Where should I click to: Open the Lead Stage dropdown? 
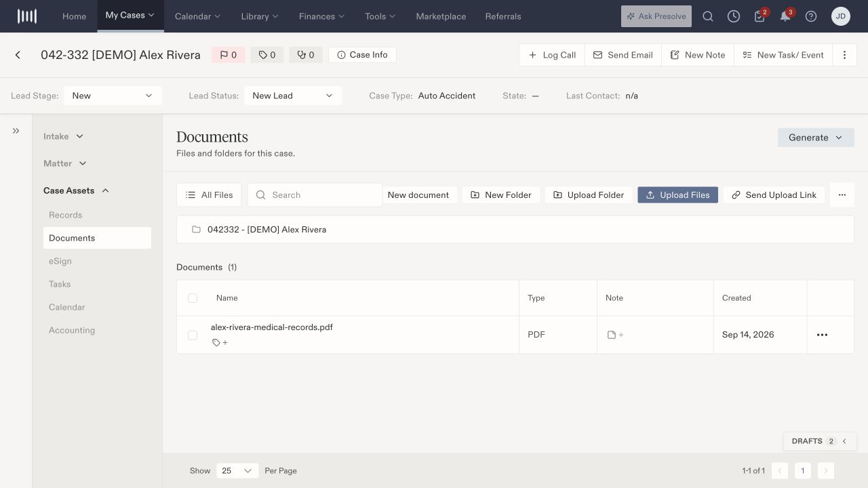pos(113,96)
